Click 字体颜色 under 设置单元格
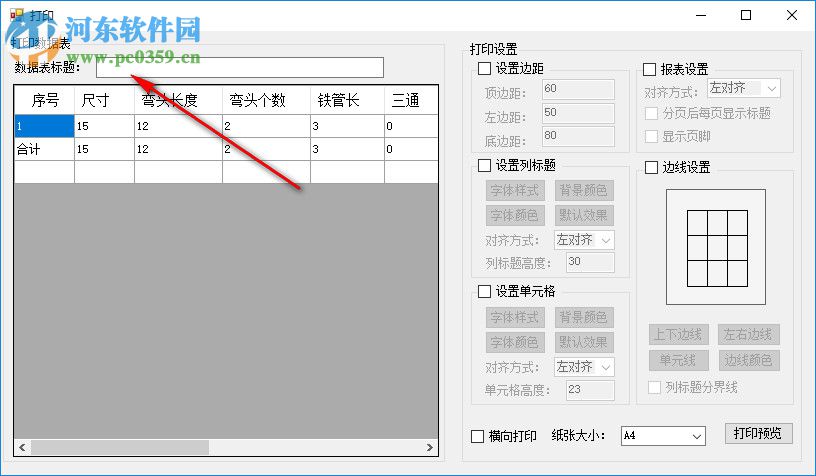 [515, 342]
